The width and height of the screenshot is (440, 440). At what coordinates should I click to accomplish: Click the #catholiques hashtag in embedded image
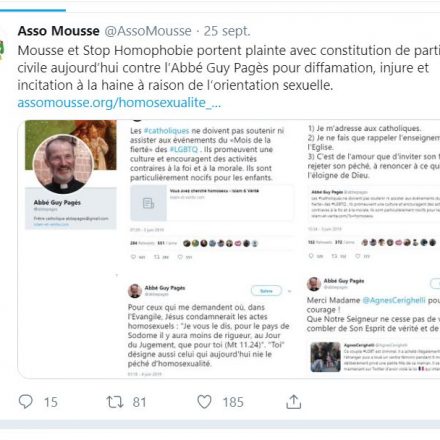pyautogui.click(x=166, y=131)
